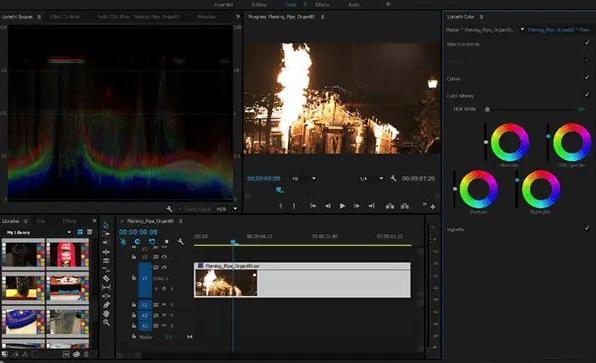Screen dimensions: 596x363
Task: Toggle the Vignette section checkbox
Action: (587, 228)
